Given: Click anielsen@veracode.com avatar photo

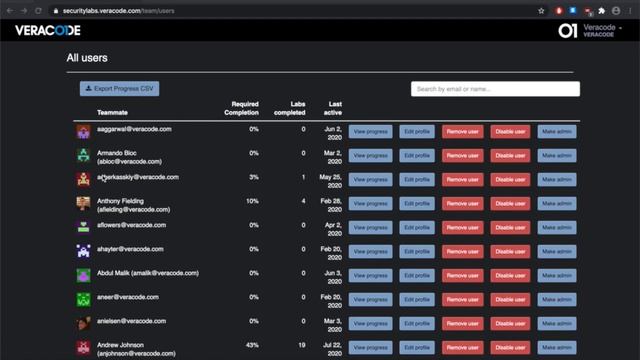Looking at the screenshot, I should 83,323.
